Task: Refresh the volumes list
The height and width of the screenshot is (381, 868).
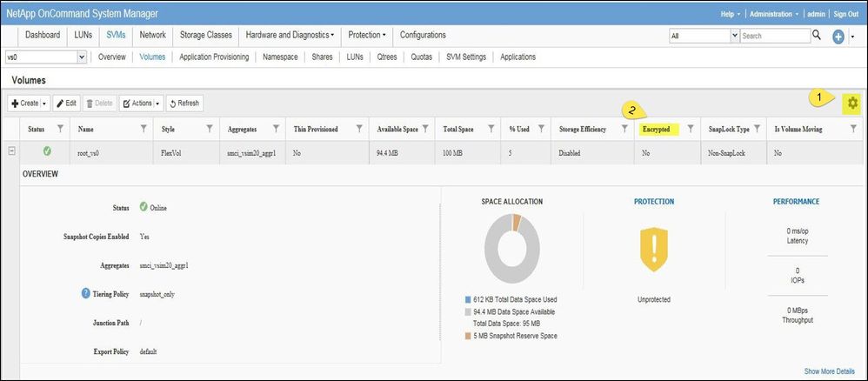Action: click(184, 104)
